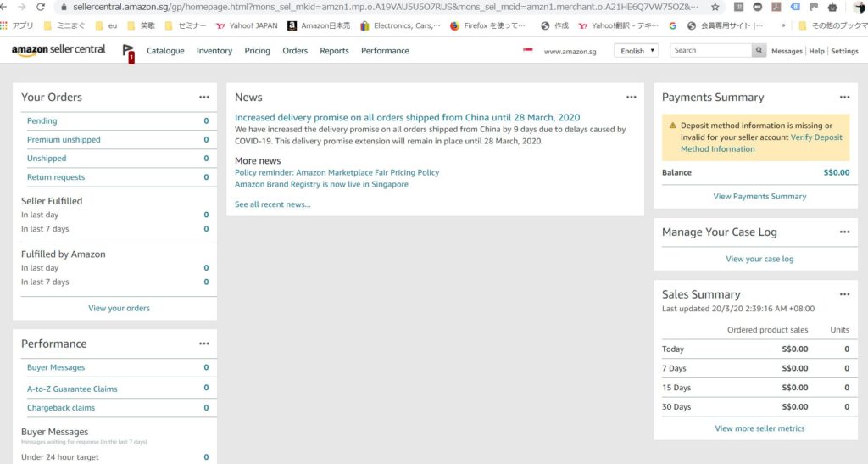The width and height of the screenshot is (868, 464).
Task: Reload the page in the browser
Action: click(x=40, y=7)
